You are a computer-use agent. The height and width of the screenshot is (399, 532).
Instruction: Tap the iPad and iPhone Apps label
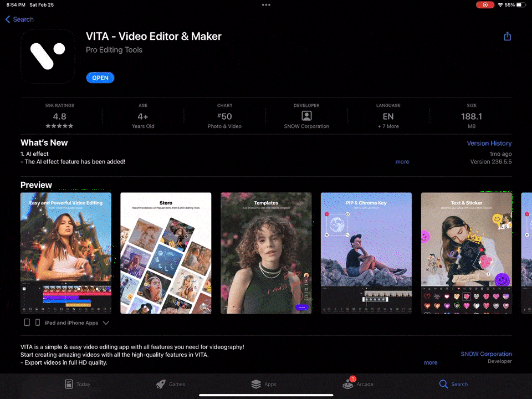pos(71,323)
